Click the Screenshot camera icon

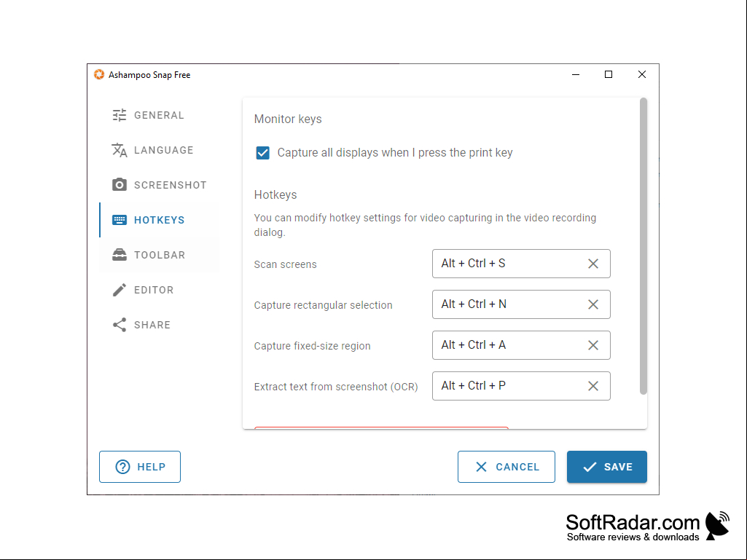tap(119, 185)
